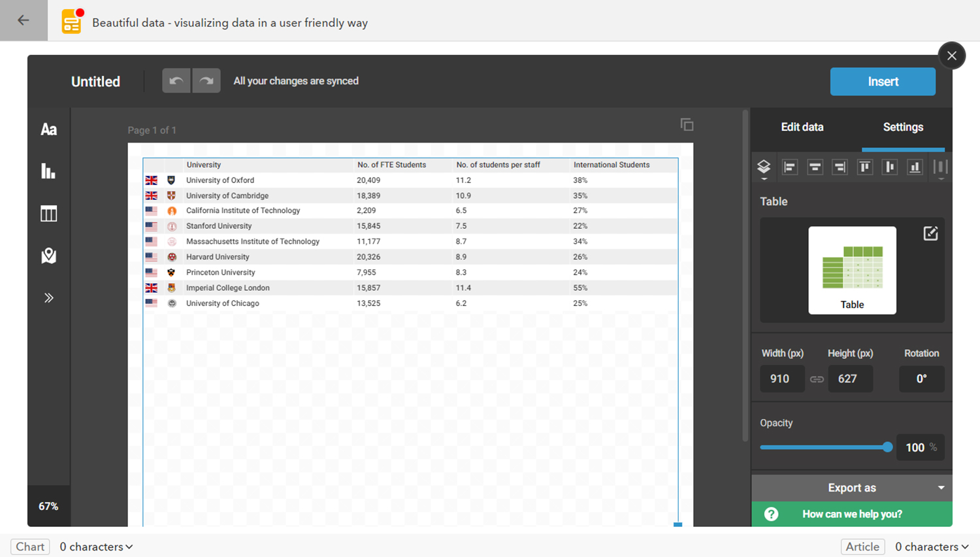
Task: Click the canvas vertical scrollbar
Action: tap(745, 276)
